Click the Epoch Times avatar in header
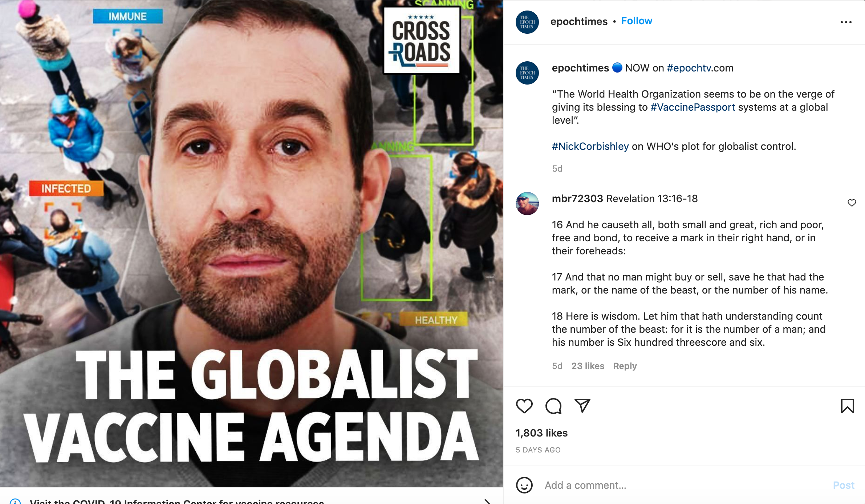 click(x=527, y=22)
